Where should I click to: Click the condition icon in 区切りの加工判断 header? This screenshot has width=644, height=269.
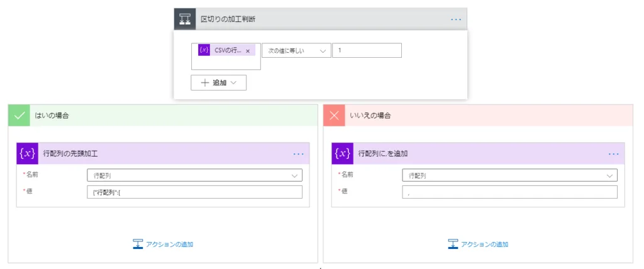click(185, 19)
